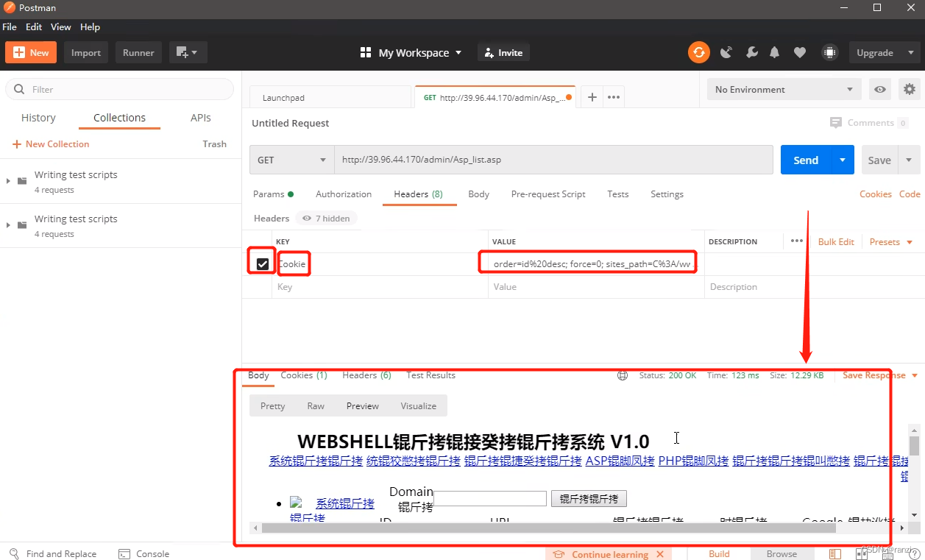
Task: Open the Cookies link
Action: (876, 194)
